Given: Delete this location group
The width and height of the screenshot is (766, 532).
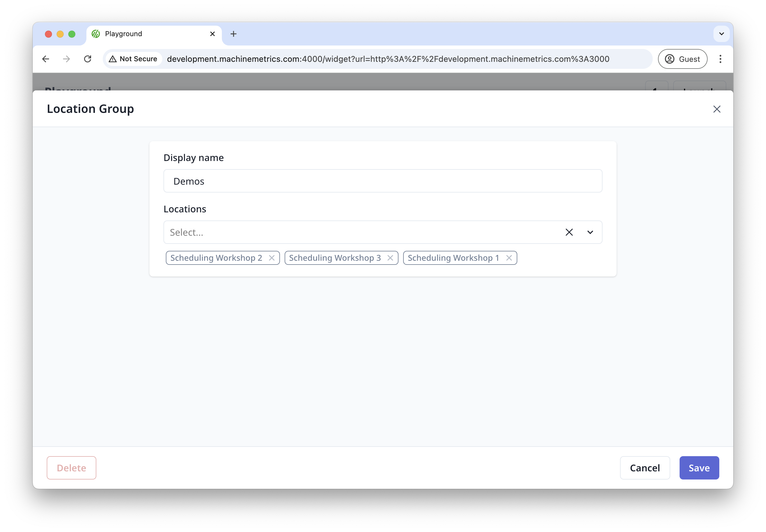Looking at the screenshot, I should 72,468.
